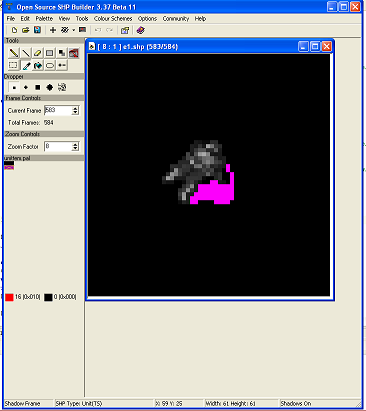Open the Preferences toolbar icon
This screenshot has height=411, width=366.
(x=125, y=30)
